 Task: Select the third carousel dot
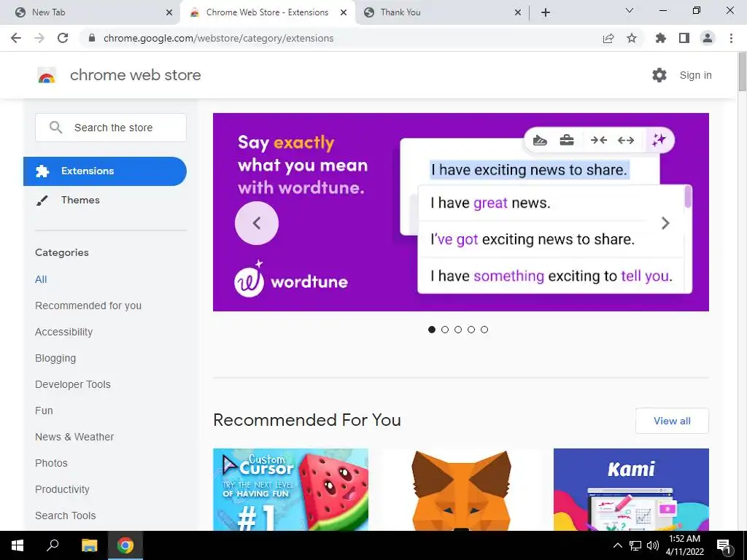(x=458, y=330)
